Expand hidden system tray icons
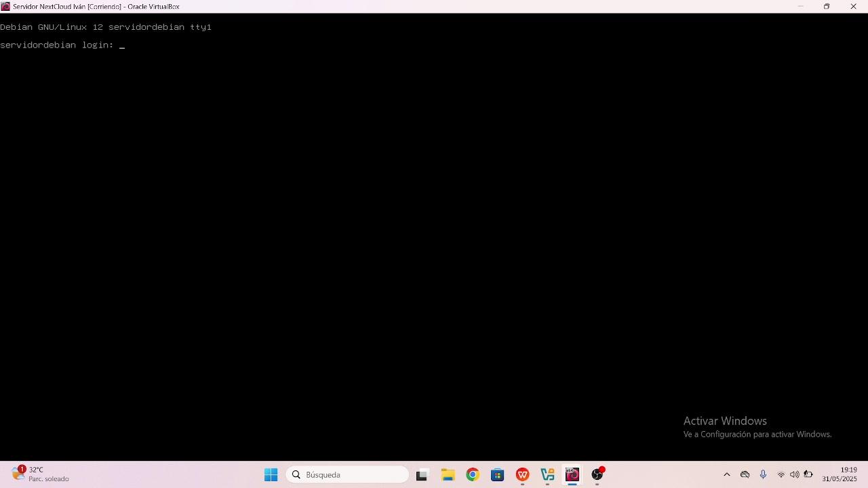Viewport: 868px width, 488px height. point(727,474)
